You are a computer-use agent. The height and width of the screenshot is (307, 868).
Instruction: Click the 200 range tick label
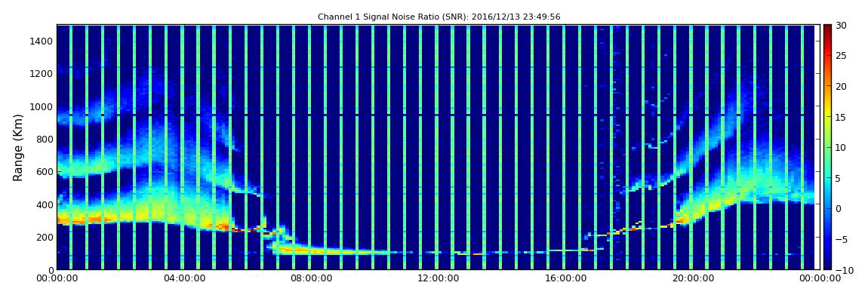(x=44, y=237)
